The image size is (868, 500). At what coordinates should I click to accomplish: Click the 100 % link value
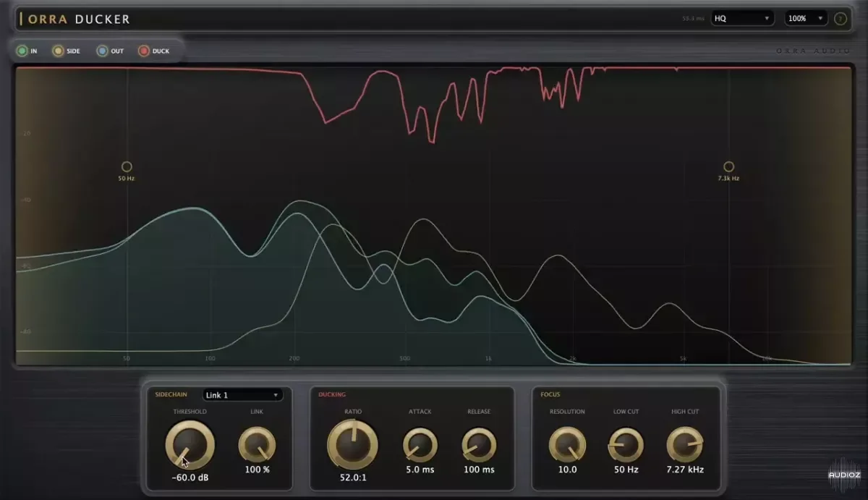tap(257, 470)
